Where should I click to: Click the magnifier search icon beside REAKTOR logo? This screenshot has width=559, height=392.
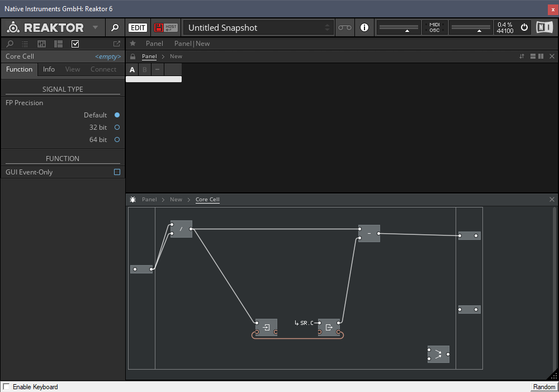(115, 27)
